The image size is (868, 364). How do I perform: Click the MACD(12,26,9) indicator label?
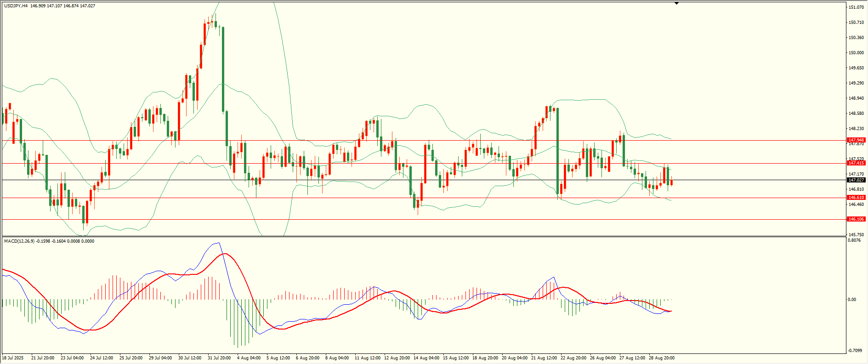point(19,241)
